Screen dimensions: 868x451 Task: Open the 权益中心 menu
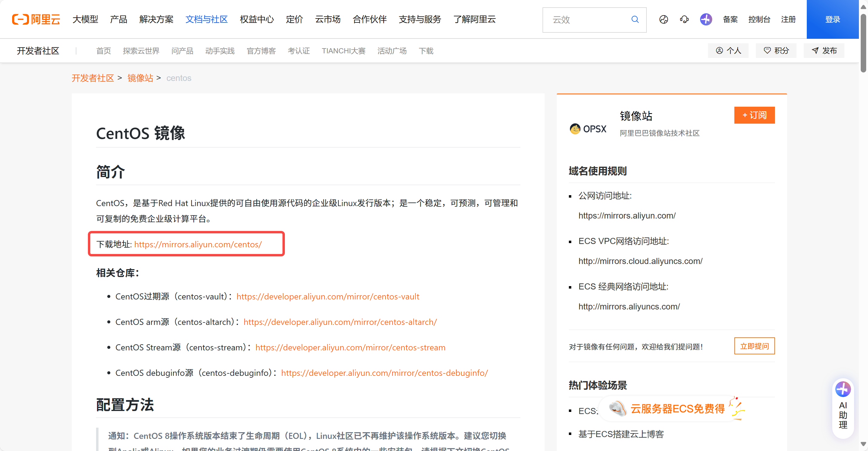257,20
